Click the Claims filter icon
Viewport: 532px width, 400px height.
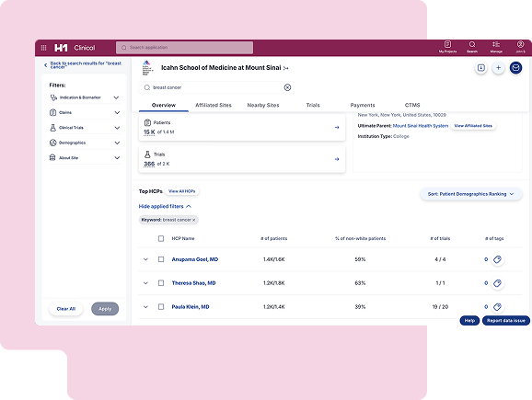53,112
